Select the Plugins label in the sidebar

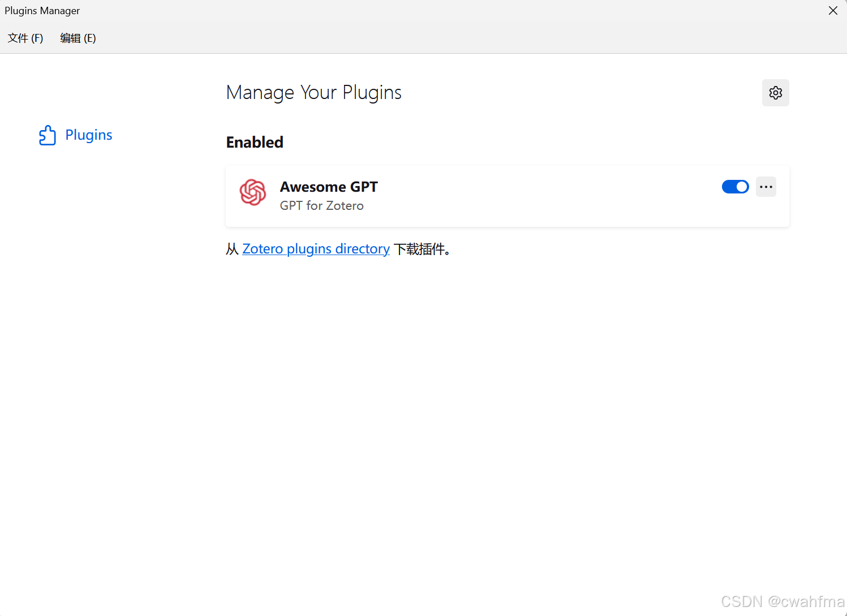click(x=89, y=135)
